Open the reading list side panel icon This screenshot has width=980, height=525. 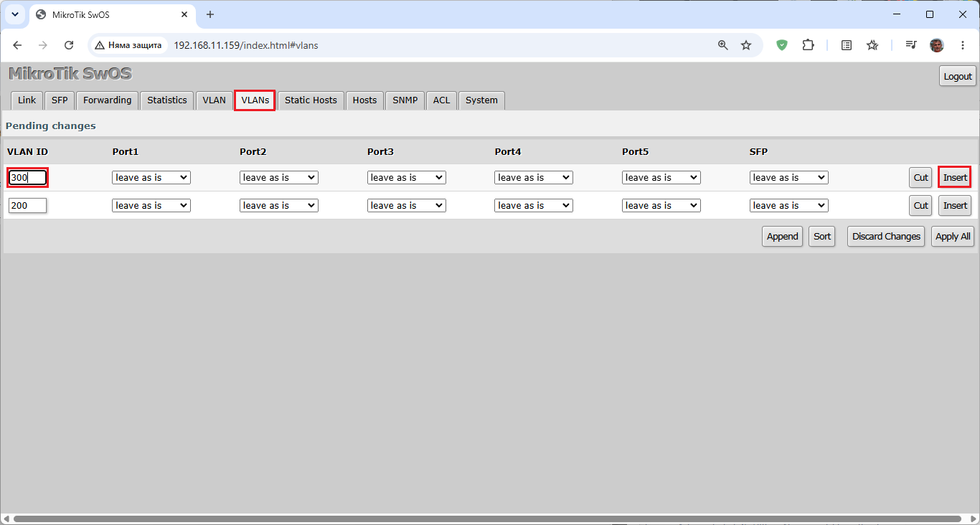coord(847,45)
